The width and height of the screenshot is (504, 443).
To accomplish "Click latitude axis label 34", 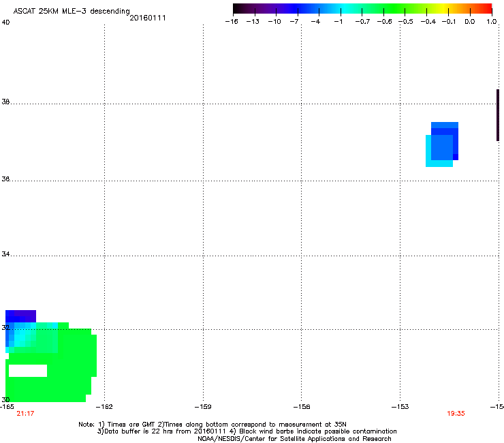I will (5, 254).
